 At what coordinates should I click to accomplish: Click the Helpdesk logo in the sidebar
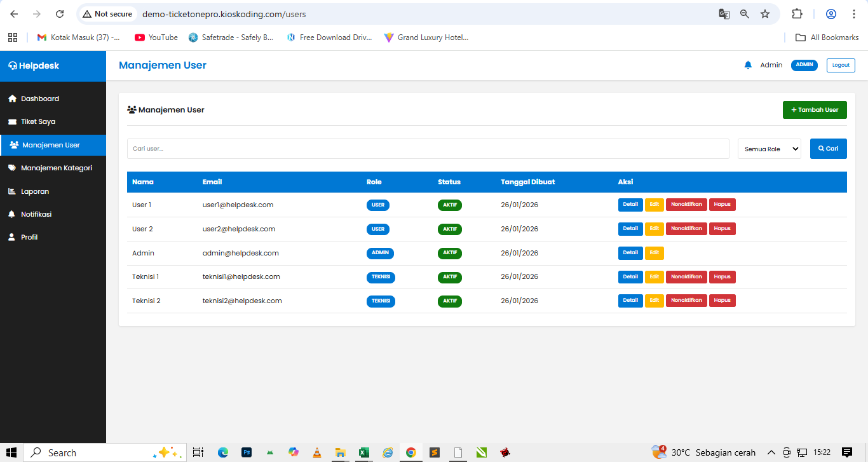point(34,65)
